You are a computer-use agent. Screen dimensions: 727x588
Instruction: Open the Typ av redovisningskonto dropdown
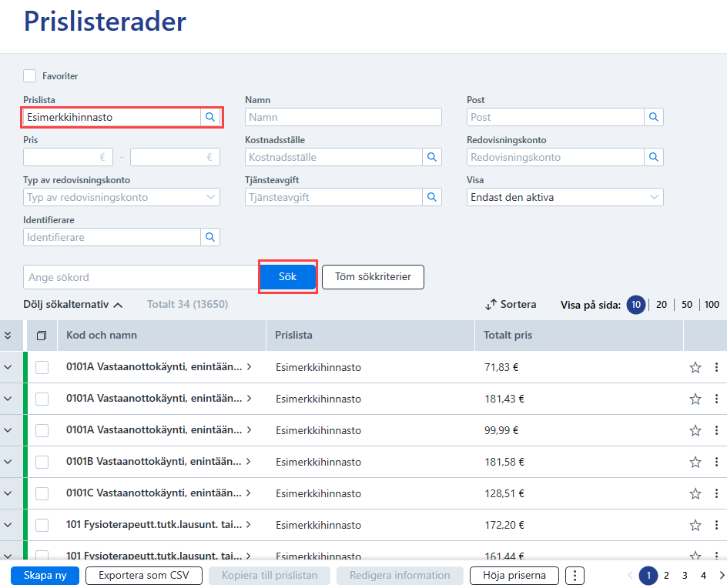(122, 197)
